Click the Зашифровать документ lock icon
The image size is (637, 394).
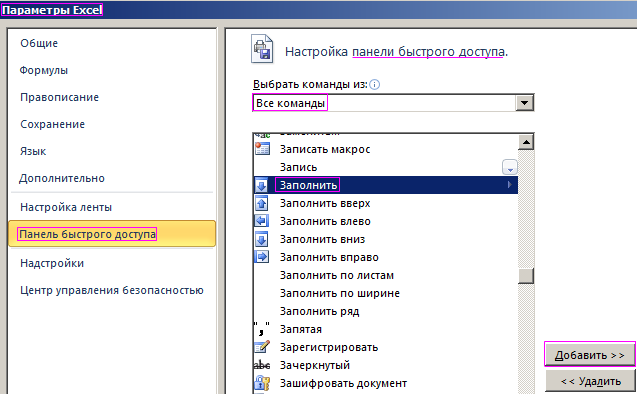point(262,383)
